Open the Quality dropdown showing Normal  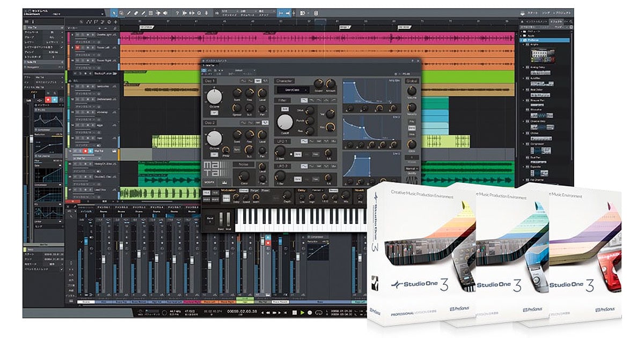point(412,168)
